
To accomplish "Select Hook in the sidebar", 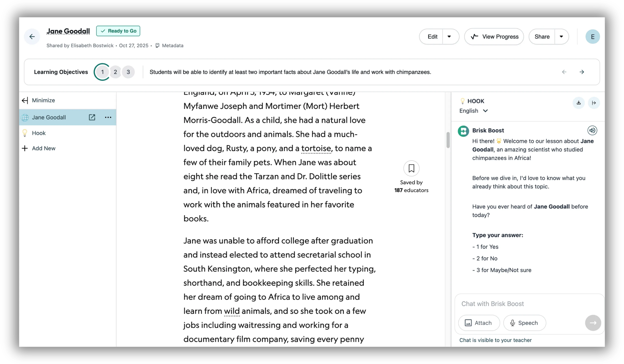I will pyautogui.click(x=39, y=133).
